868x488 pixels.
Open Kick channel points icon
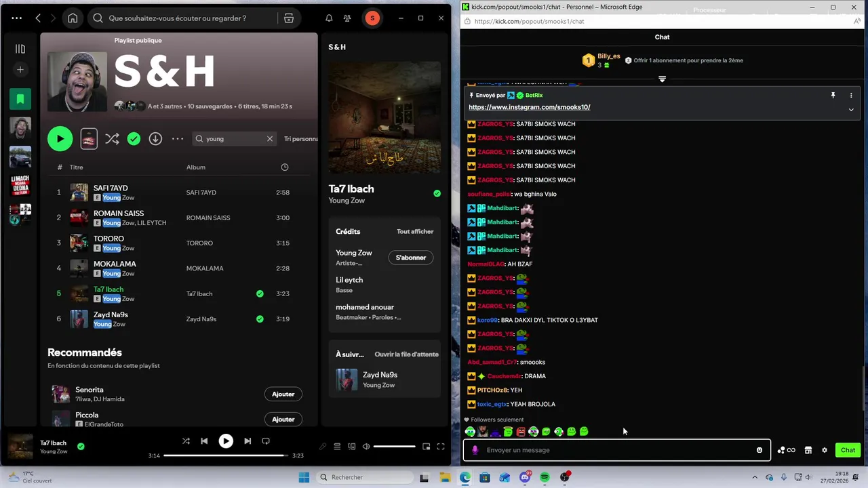[786, 450]
